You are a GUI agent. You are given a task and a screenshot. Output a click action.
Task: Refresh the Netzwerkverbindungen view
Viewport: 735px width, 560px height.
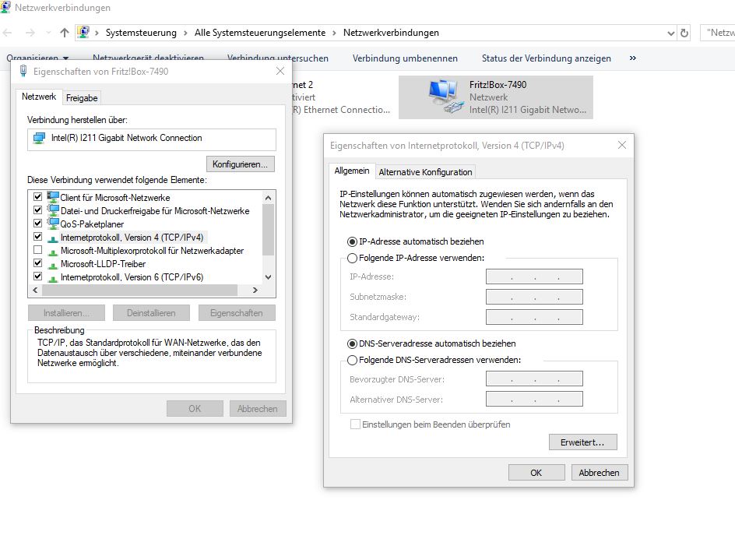tap(684, 33)
